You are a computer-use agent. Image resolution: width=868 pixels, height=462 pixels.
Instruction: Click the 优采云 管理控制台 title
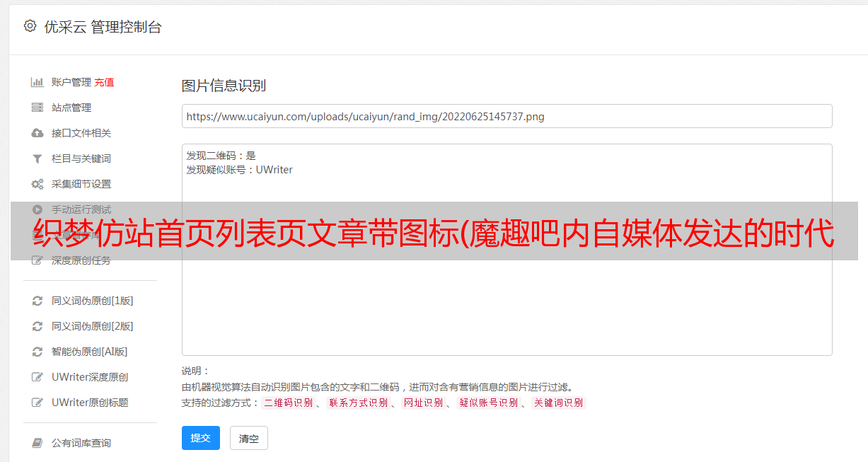(103, 27)
